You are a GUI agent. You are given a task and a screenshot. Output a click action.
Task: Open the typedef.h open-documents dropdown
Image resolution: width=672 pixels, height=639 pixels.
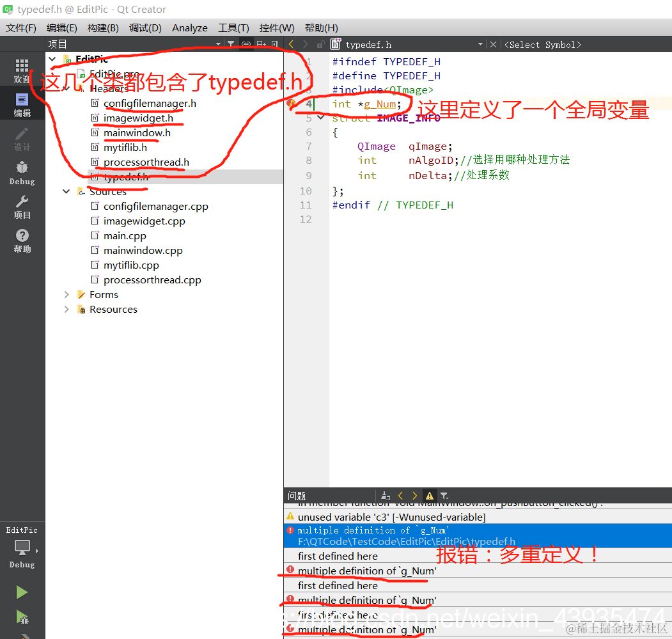tap(480, 45)
